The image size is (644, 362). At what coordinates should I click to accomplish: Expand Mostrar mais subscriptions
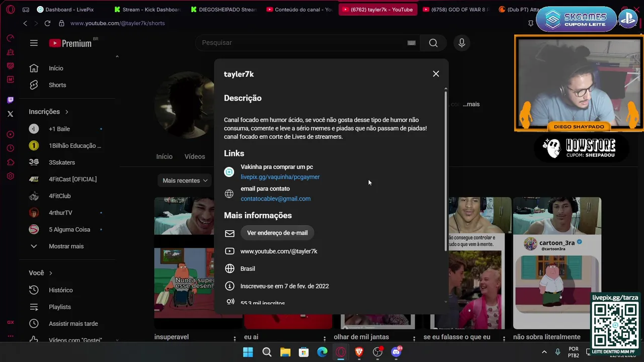(x=65, y=246)
